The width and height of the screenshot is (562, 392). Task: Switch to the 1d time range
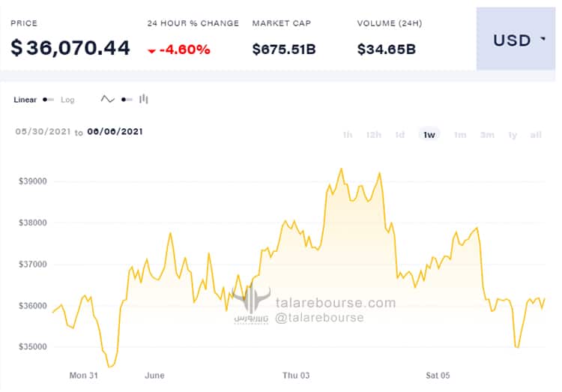pos(399,135)
